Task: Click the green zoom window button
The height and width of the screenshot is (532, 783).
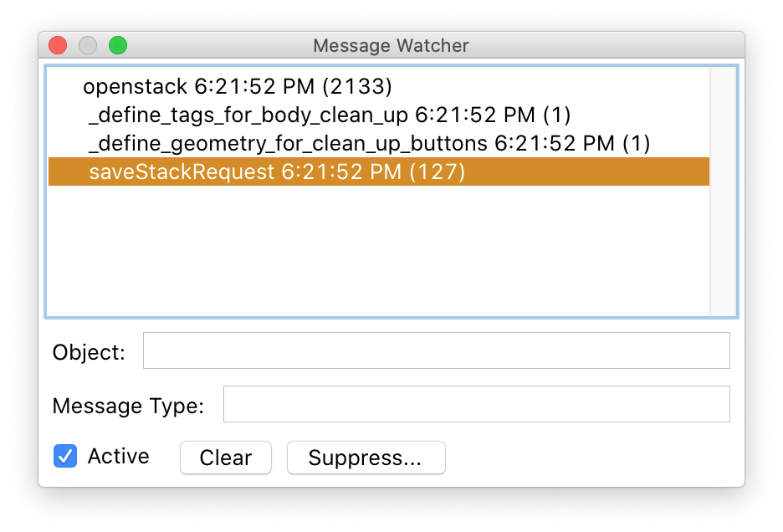Action: point(118,45)
